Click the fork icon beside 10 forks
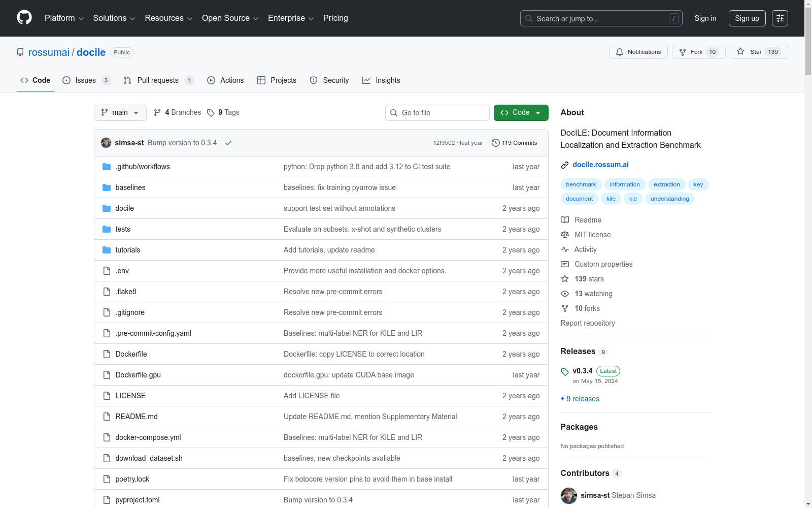 pos(565,308)
